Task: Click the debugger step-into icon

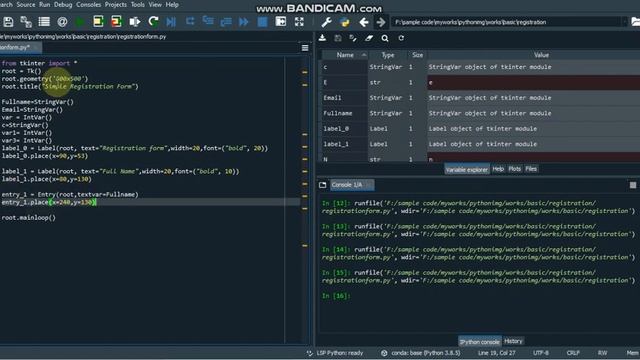Action: [208, 21]
